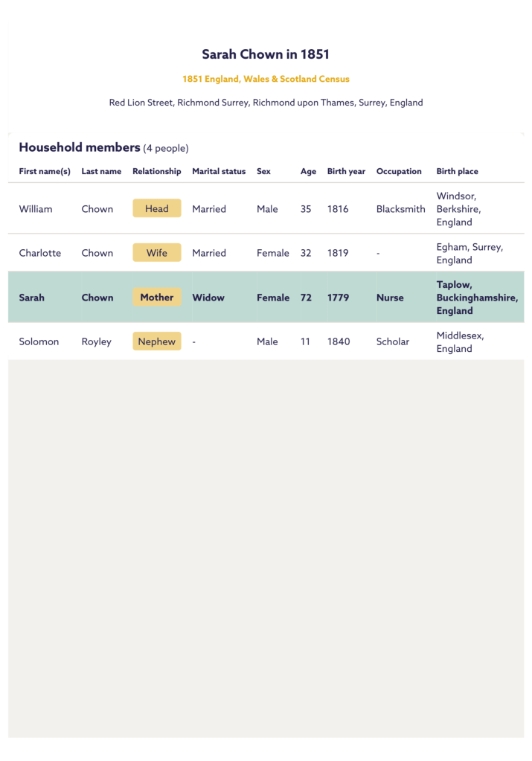This screenshot has height=761, width=532.
Task: Select Charlotte in the household table
Action: point(40,253)
